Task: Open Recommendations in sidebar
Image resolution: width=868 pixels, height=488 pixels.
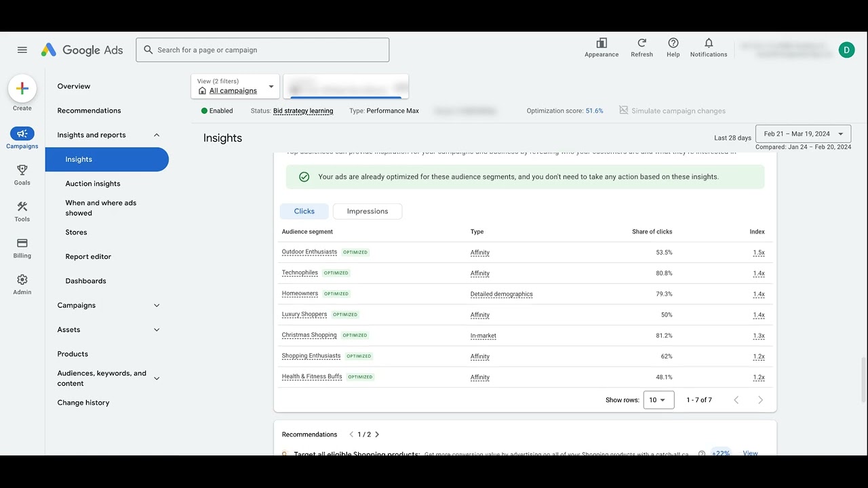Action: point(89,110)
